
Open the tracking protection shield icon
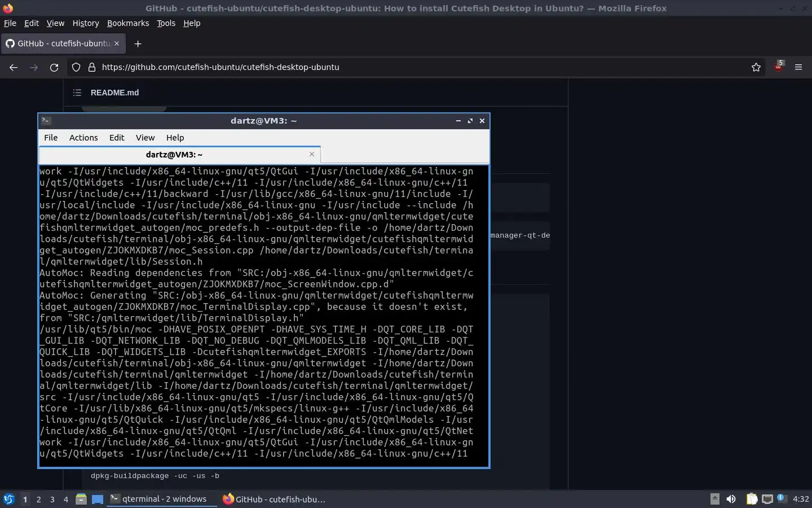[76, 67]
